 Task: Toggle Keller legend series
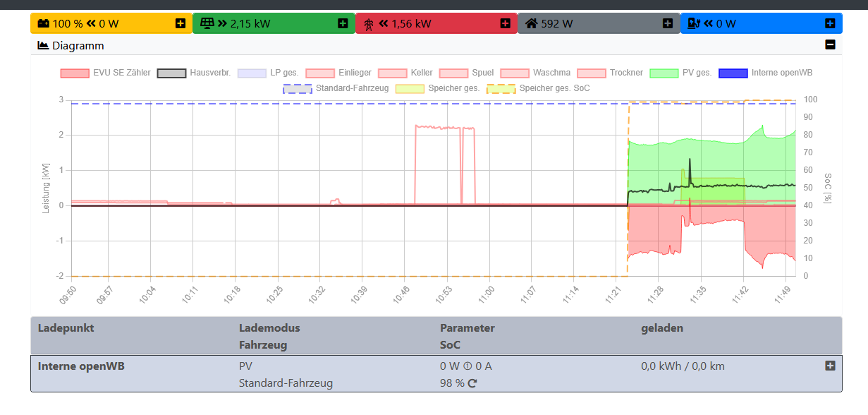[x=405, y=73]
